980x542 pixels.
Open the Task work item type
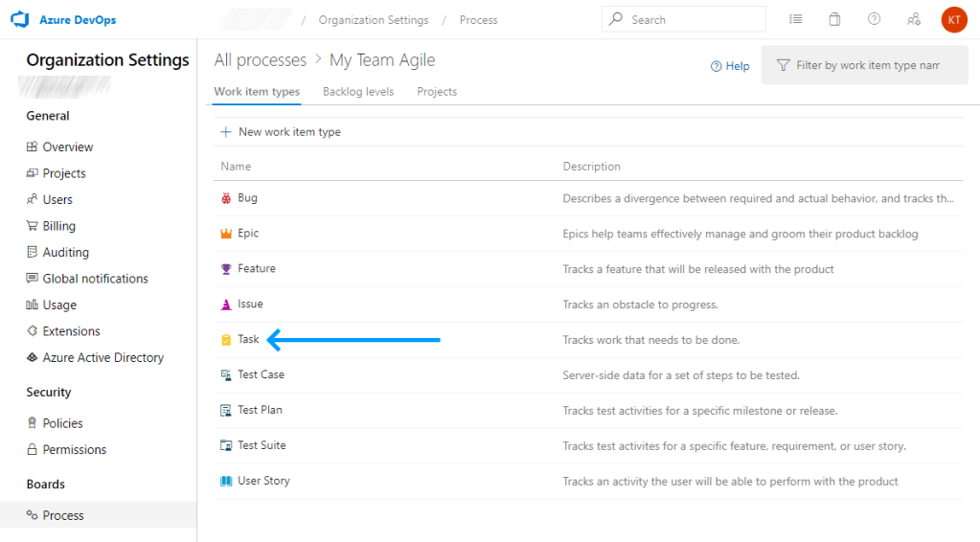pos(248,340)
